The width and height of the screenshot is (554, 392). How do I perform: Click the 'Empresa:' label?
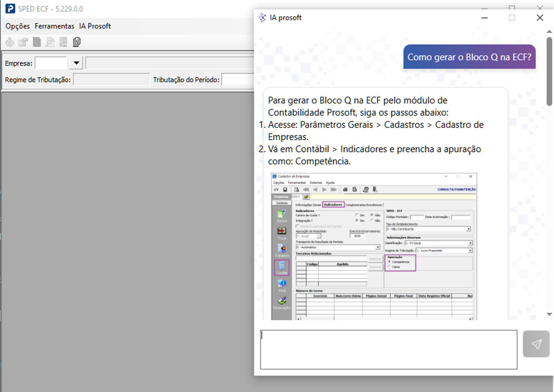[x=18, y=63]
